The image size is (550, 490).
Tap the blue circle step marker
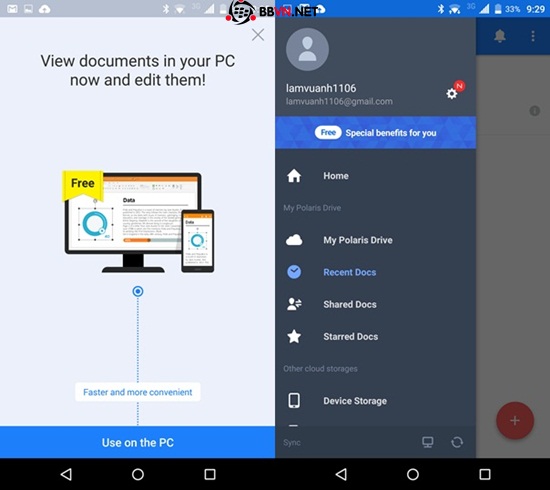click(138, 291)
